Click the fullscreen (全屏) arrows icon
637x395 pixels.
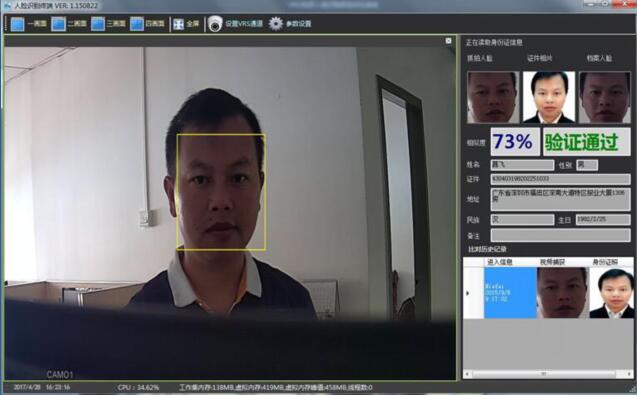tap(178, 24)
